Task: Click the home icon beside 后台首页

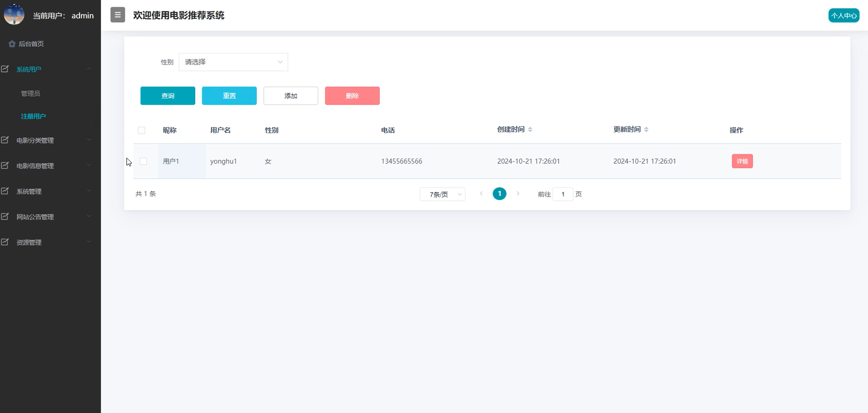Action: pos(12,44)
